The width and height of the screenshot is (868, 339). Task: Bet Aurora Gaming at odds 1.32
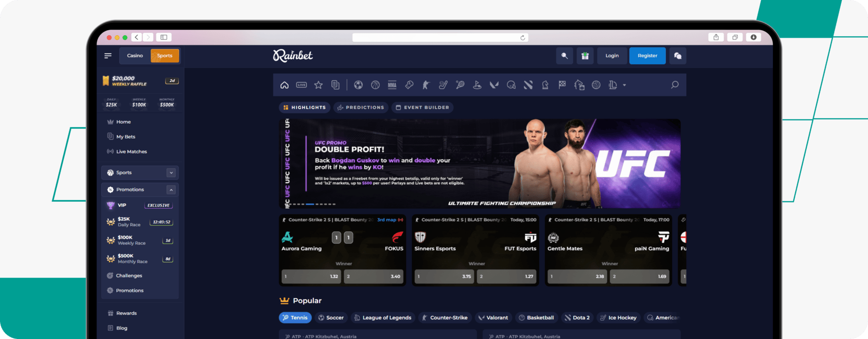tap(312, 276)
